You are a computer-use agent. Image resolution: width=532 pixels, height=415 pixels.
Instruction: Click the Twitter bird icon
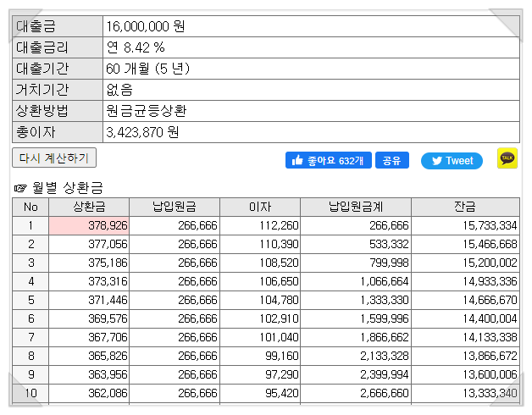(437, 161)
